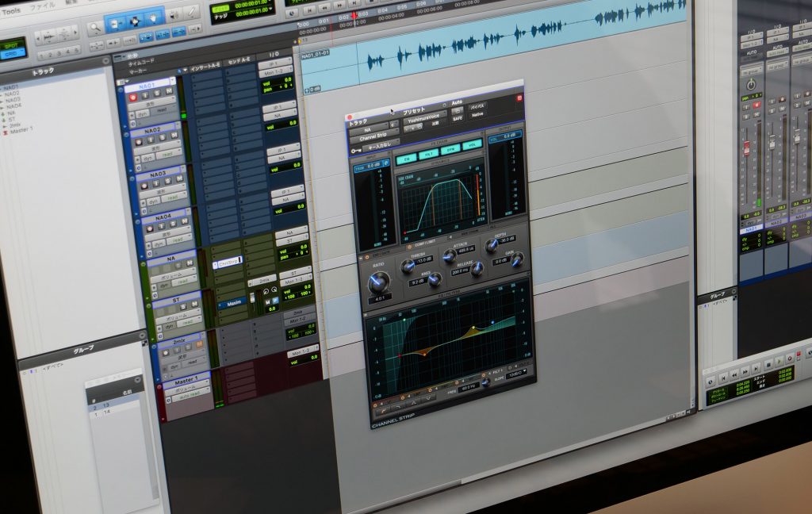Click the play button in transport window
Viewport: 812px width, 514px height.
point(780,362)
